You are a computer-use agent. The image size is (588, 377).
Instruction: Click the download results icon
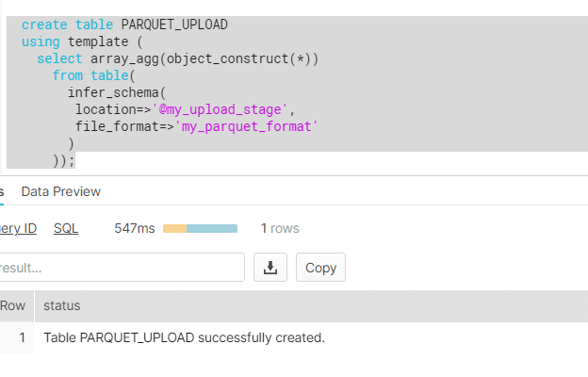[x=270, y=268]
